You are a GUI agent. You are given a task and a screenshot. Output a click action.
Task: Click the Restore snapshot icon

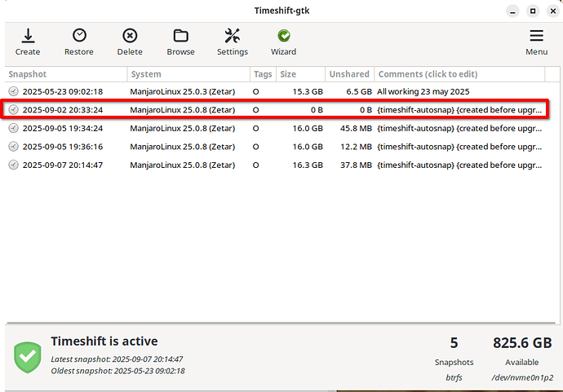(x=79, y=36)
